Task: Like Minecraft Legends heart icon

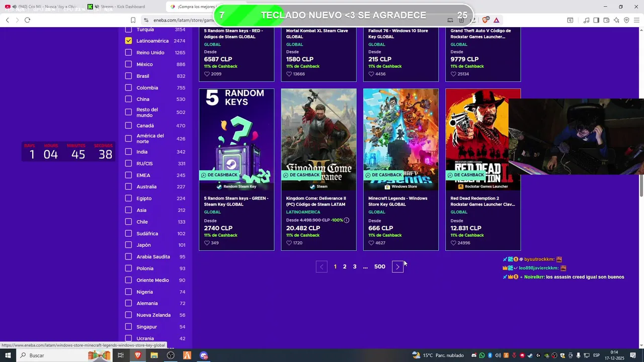Action: (x=371, y=243)
